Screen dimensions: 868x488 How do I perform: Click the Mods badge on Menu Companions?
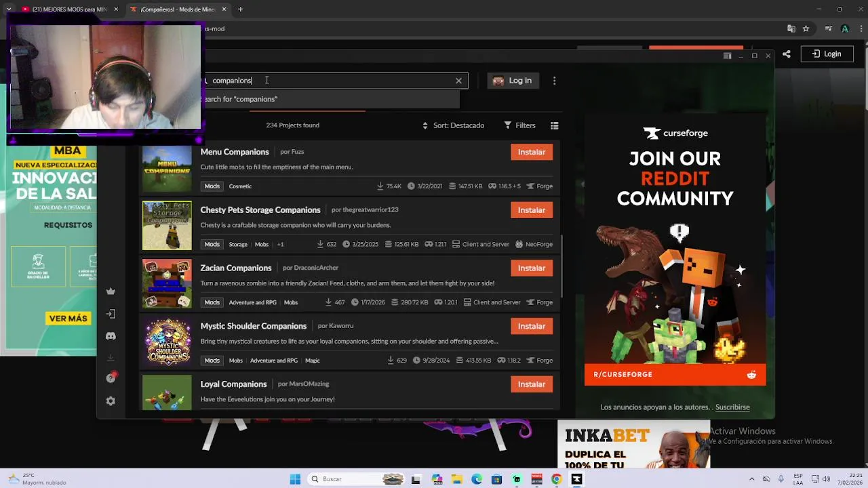point(212,186)
